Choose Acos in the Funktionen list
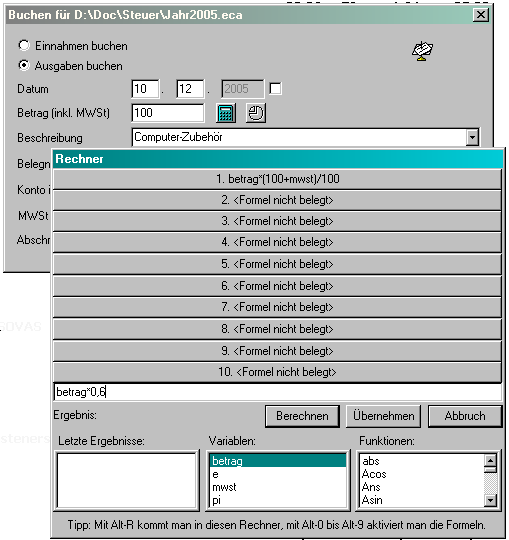 click(x=374, y=474)
